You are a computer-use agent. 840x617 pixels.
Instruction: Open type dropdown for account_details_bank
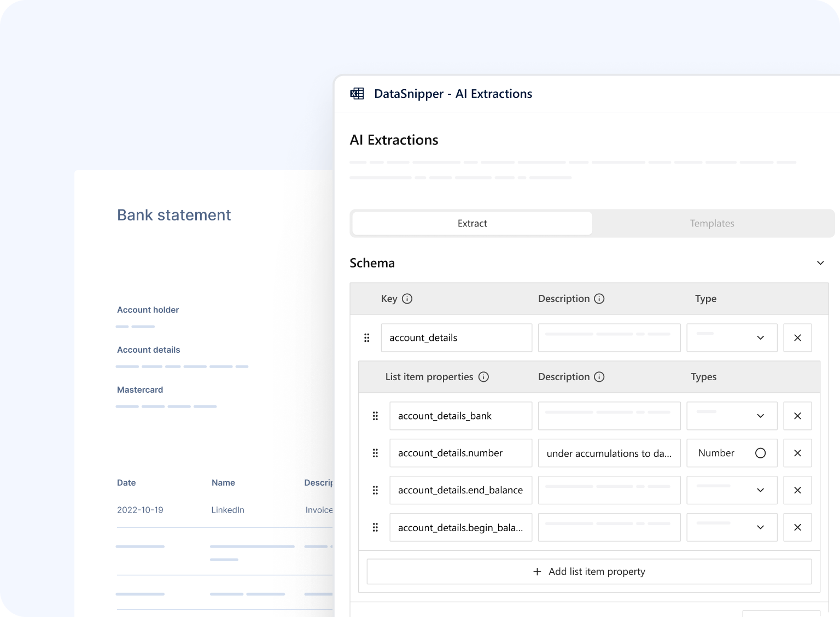732,416
